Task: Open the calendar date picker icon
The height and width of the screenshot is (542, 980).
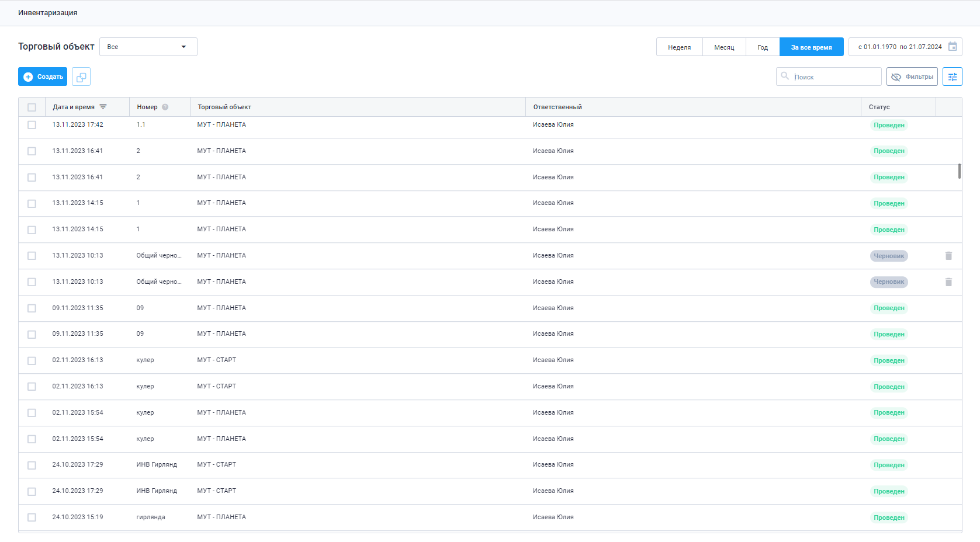Action: pos(953,47)
